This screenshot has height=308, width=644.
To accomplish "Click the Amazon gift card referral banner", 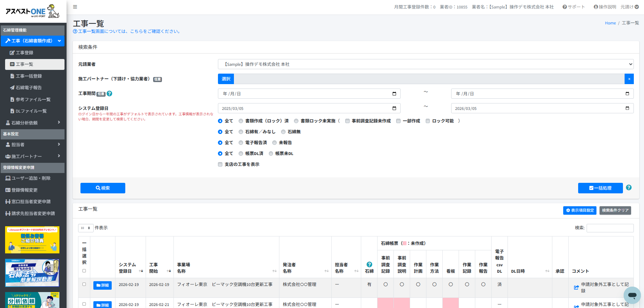I will [32, 240].
